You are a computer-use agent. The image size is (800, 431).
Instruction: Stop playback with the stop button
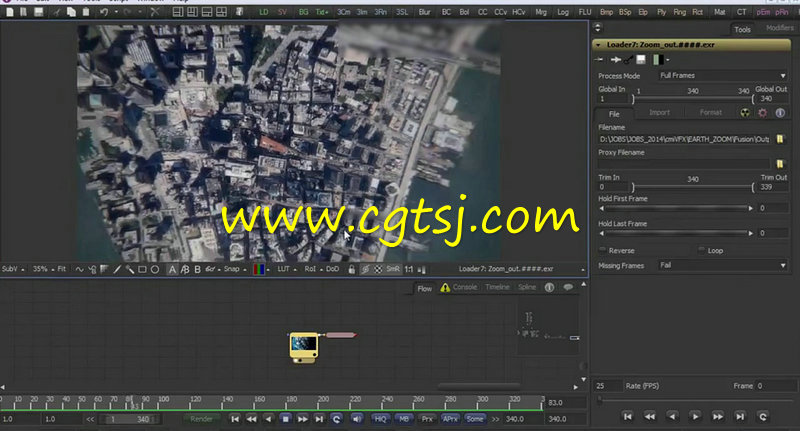pyautogui.click(x=286, y=419)
